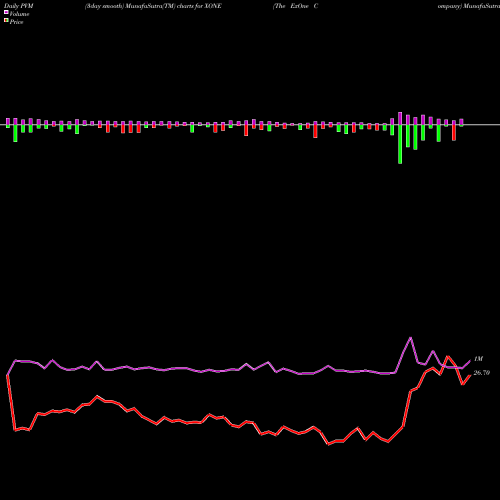This screenshot has height=500, width=500.
Task: Click the Price legend color swatch
Action: tap(6, 21)
